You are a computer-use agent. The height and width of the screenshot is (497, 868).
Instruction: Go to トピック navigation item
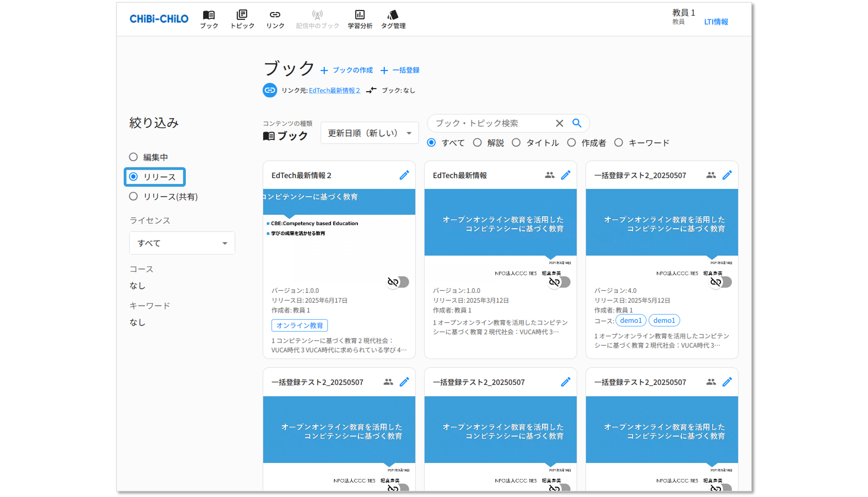(242, 19)
